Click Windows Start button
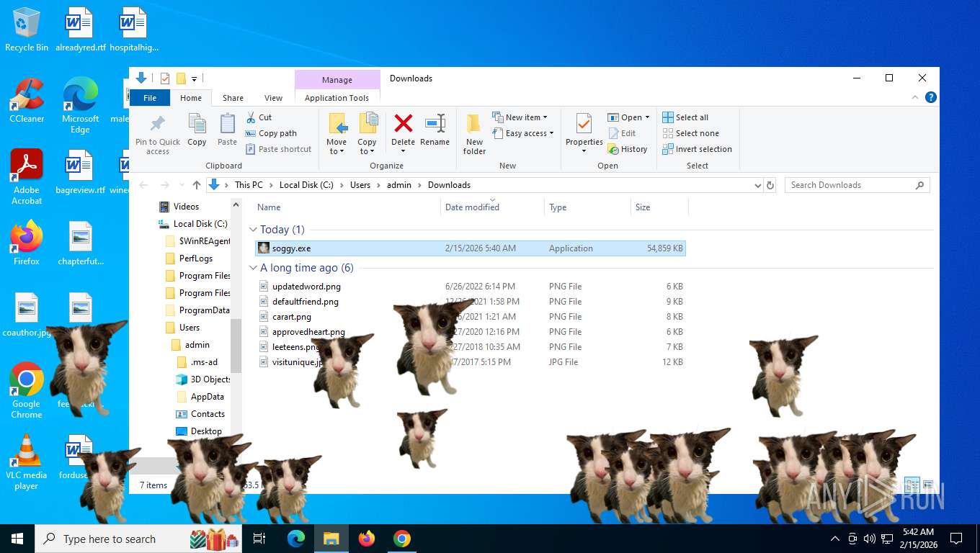 [x=17, y=539]
